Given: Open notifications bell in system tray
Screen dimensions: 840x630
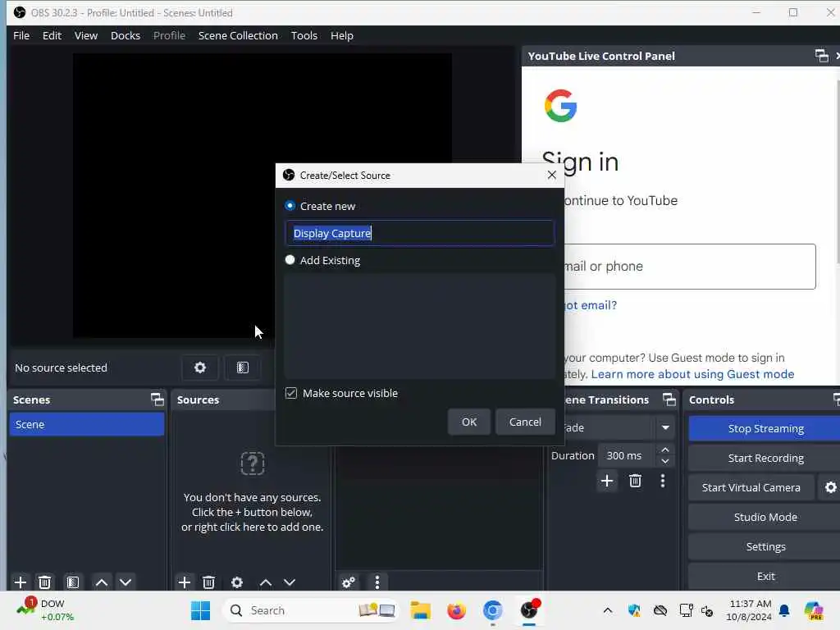Looking at the screenshot, I should (784, 610).
